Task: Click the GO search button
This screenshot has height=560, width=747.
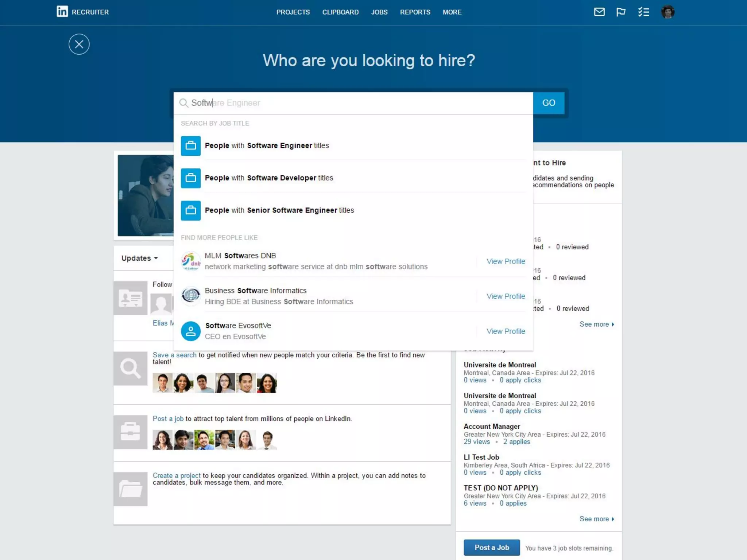Action: point(549,103)
